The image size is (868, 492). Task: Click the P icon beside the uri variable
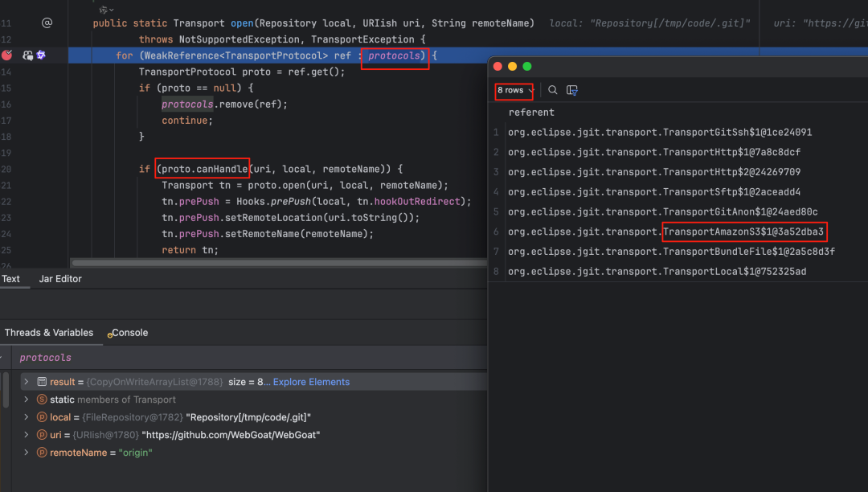(x=42, y=434)
